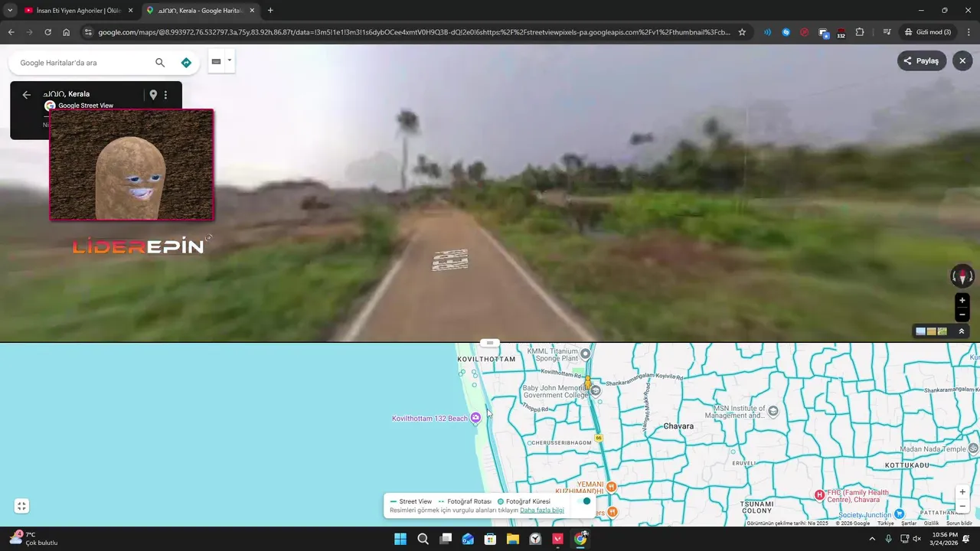Click the Sorun bildir footer link
This screenshot has height=551, width=980.
point(959,523)
